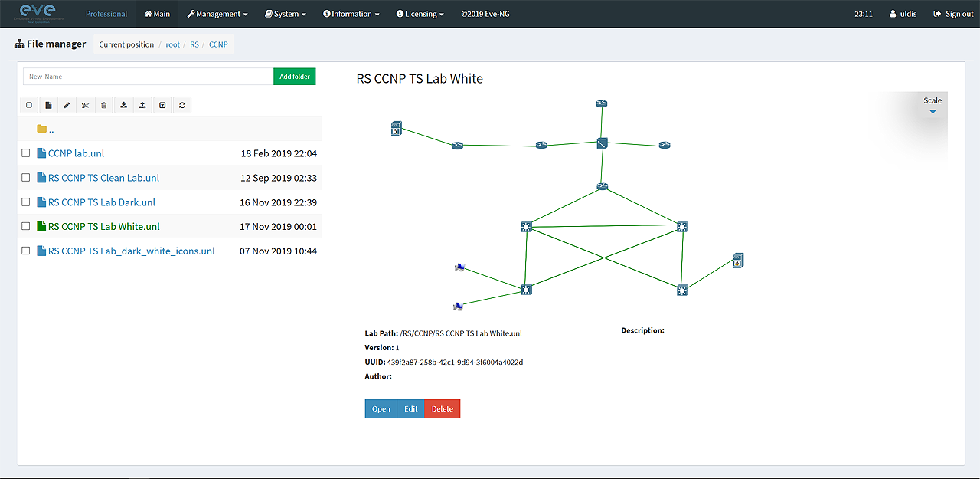Tick the checkbox for RS CCNP TS Lab White.unl
The width and height of the screenshot is (980, 479).
click(x=26, y=226)
